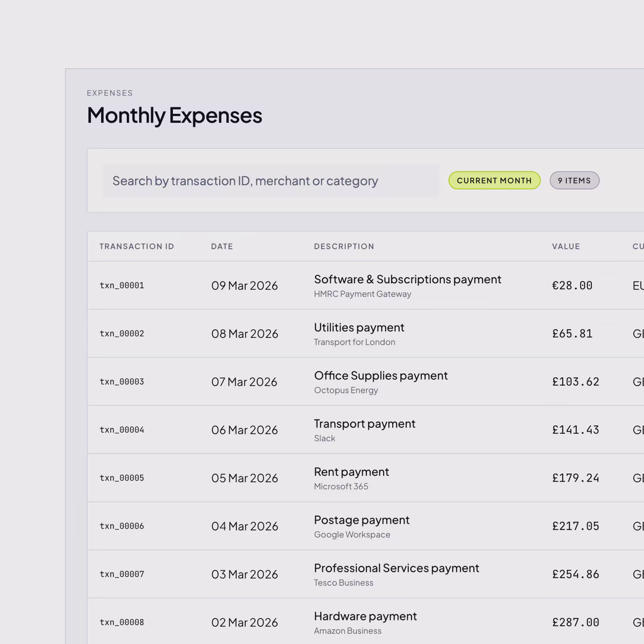Image resolution: width=644 pixels, height=644 pixels.
Task: Select transaction ID txn_00001
Action: 122,285
